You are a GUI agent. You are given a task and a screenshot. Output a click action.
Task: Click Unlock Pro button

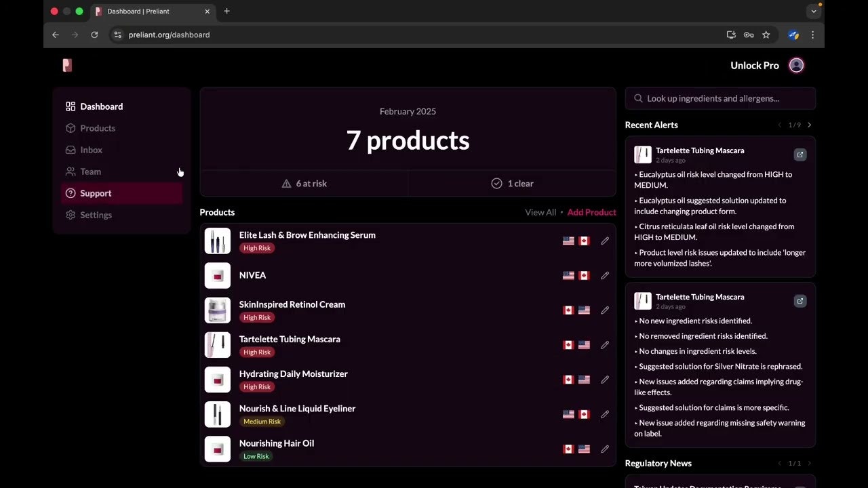pos(755,65)
